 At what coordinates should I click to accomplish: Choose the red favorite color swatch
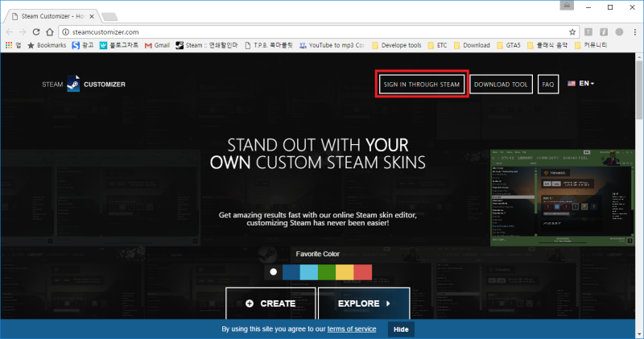(x=363, y=272)
